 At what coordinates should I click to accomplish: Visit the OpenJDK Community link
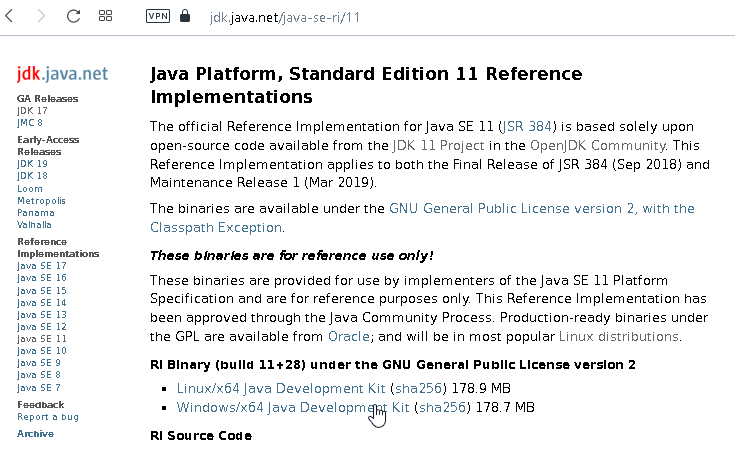point(598,145)
